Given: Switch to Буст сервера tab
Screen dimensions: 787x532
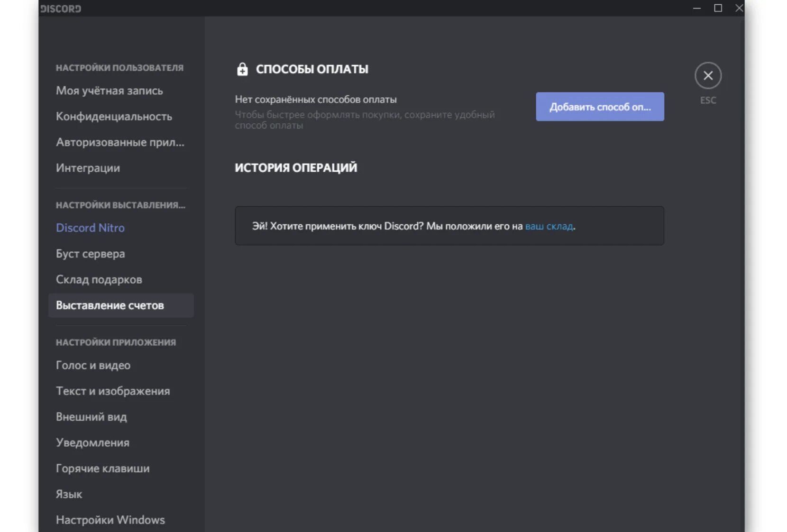Looking at the screenshot, I should coord(91,254).
